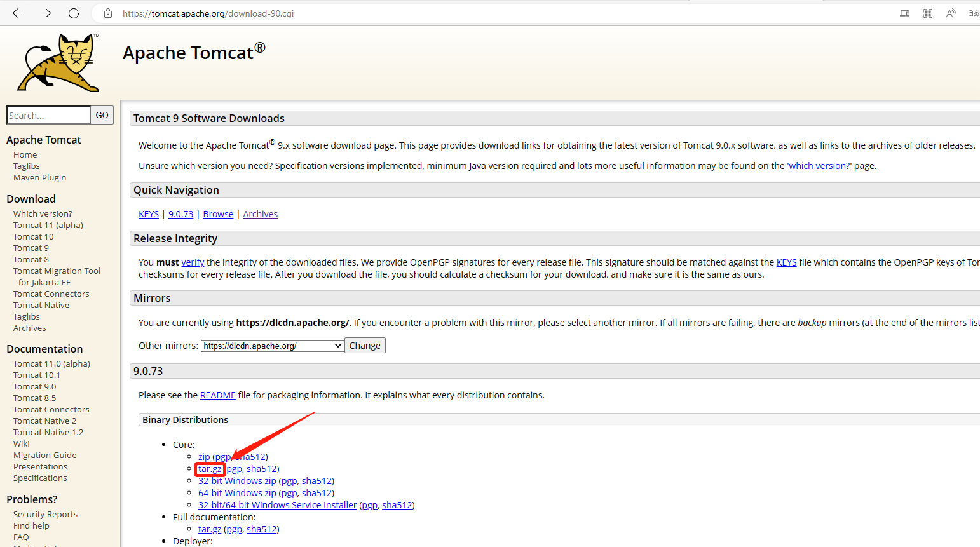Screen dimensions: 980x547
Task: Open Tomcat 11 (alpha) download page
Action: [x=48, y=225]
